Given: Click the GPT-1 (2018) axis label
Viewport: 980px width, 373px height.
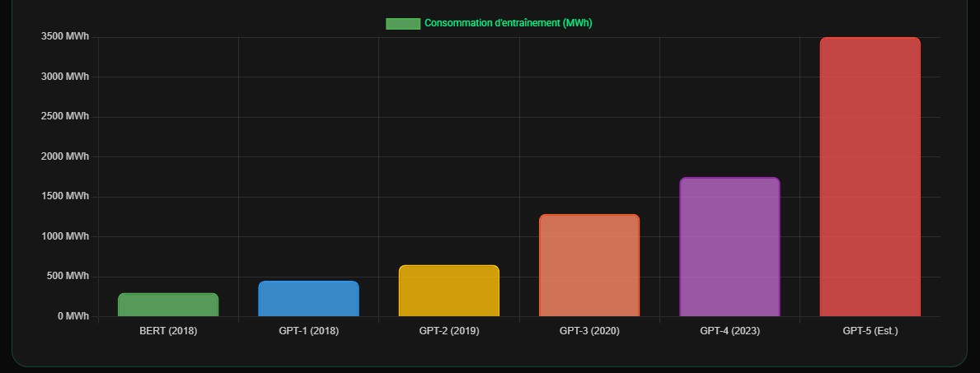Looking at the screenshot, I should pyautogui.click(x=309, y=331).
